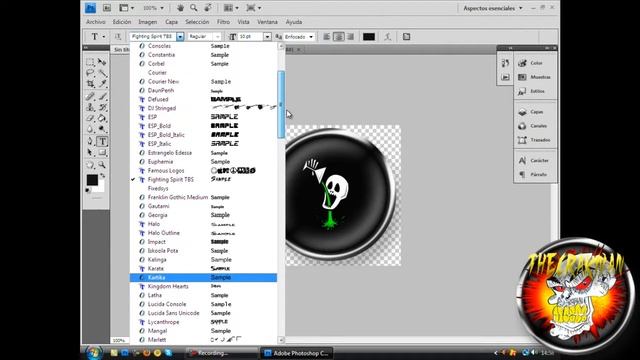Click the Zoom tool in application bar
This screenshot has width=640, height=360.
194,8
